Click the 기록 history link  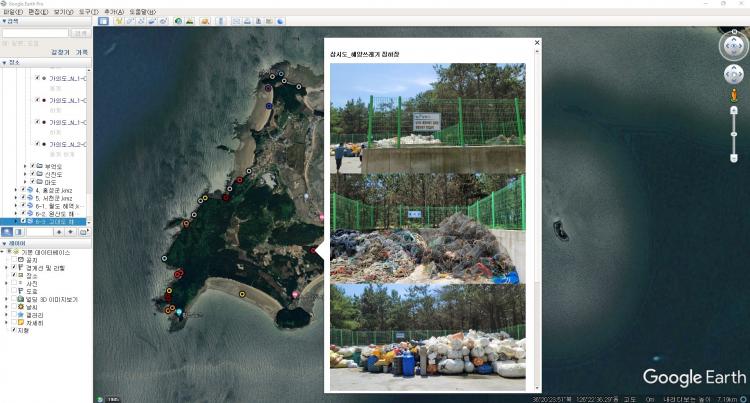pyautogui.click(x=82, y=52)
